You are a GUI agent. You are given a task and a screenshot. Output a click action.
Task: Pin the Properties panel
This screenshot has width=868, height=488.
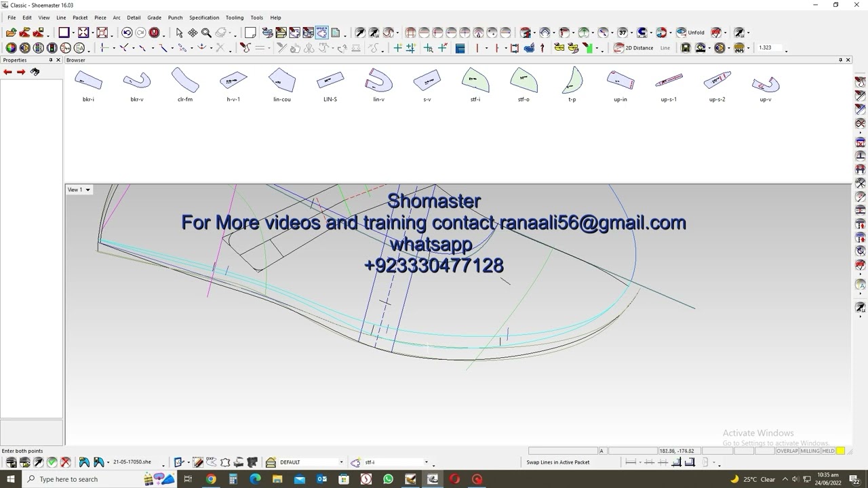(50, 60)
